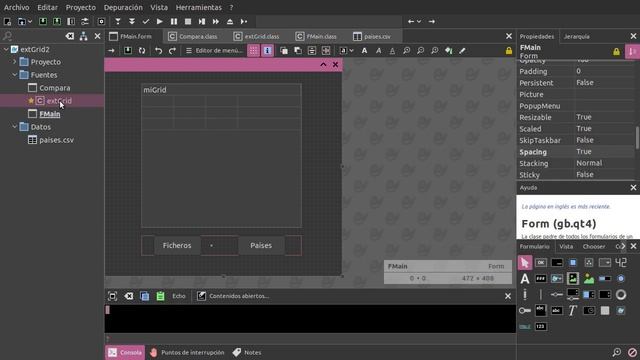Toggle the lock icon in Propiedades panel
The image size is (640, 360).
click(616, 51)
